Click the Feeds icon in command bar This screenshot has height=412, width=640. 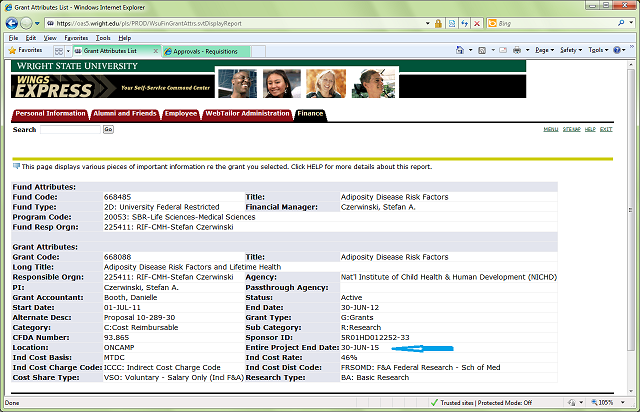point(482,50)
